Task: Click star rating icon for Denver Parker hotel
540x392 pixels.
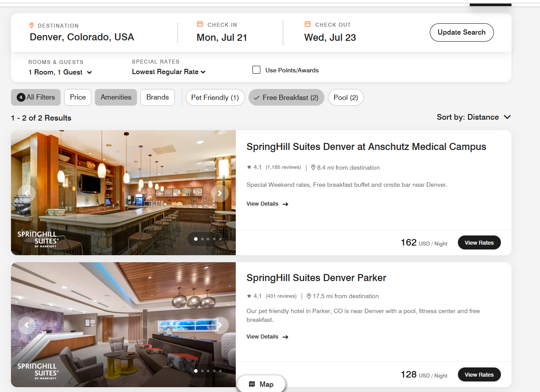Action: (249, 296)
